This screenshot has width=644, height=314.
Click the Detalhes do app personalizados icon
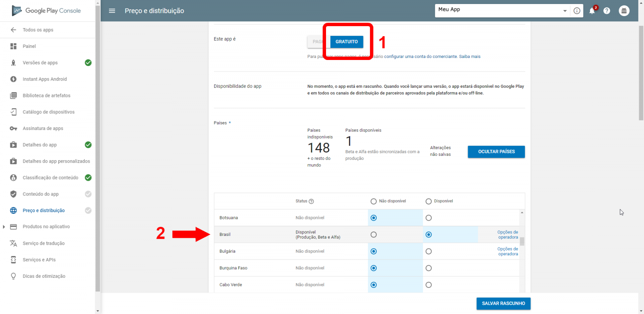[x=13, y=161]
